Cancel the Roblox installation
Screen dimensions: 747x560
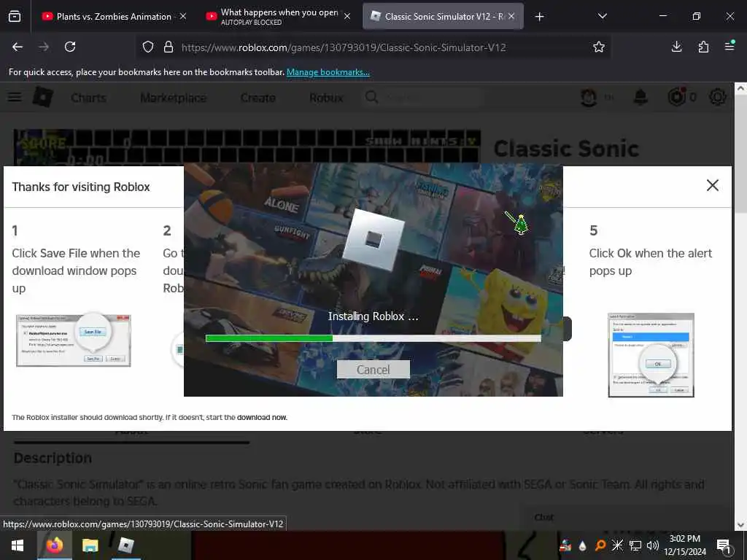(x=373, y=370)
